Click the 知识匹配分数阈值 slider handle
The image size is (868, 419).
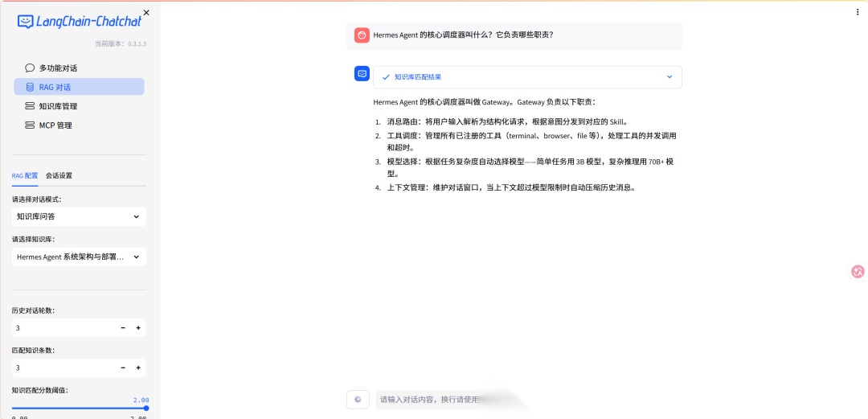point(146,408)
